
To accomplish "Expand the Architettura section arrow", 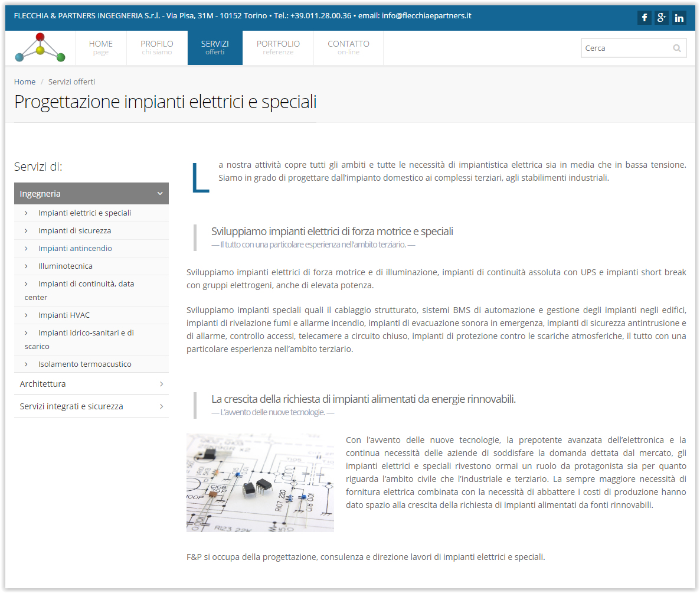I will pos(161,384).
